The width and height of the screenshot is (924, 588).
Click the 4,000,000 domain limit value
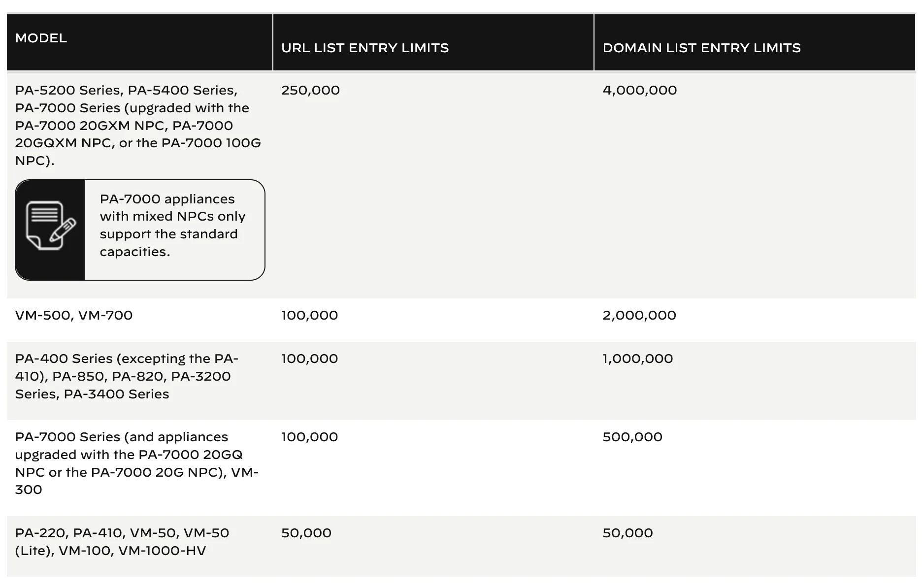pos(639,90)
